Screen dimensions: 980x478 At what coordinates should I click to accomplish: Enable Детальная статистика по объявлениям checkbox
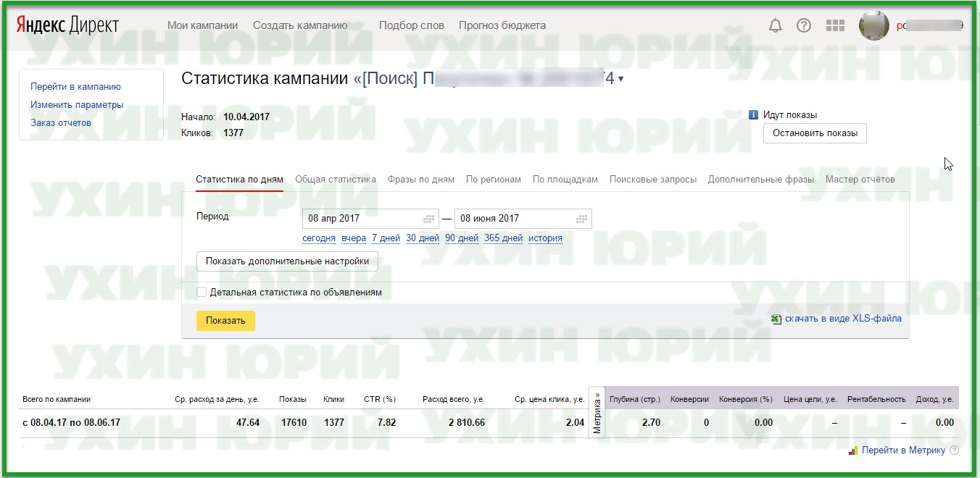tap(201, 292)
